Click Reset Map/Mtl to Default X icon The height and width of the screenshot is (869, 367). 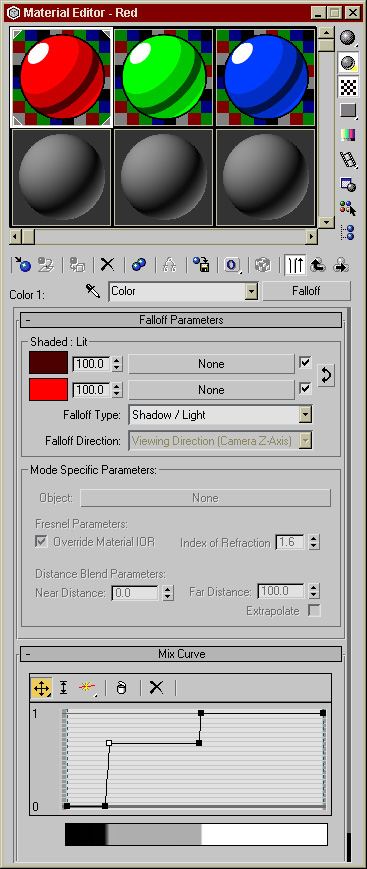click(107, 265)
